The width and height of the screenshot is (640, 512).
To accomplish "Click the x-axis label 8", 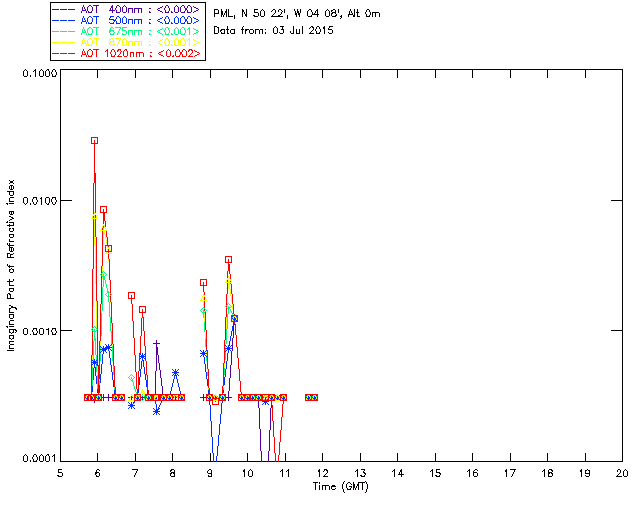I will point(173,473).
